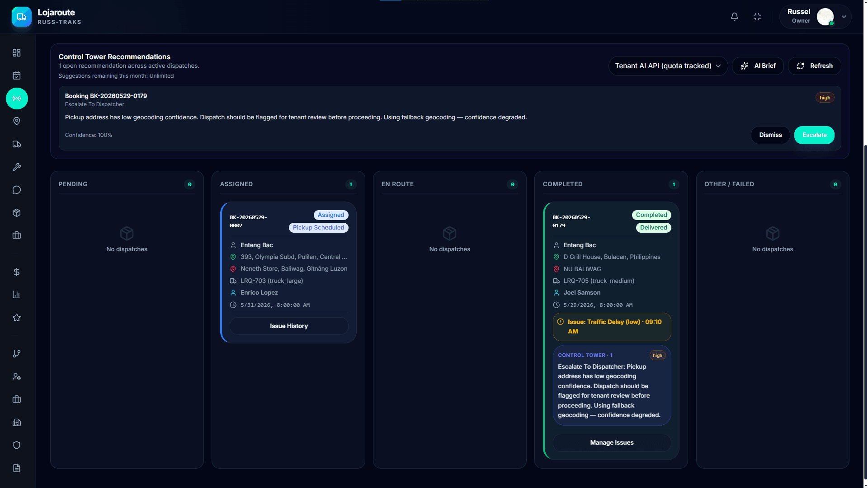
Task: Click the Traffic Delay issue notice
Action: click(612, 327)
